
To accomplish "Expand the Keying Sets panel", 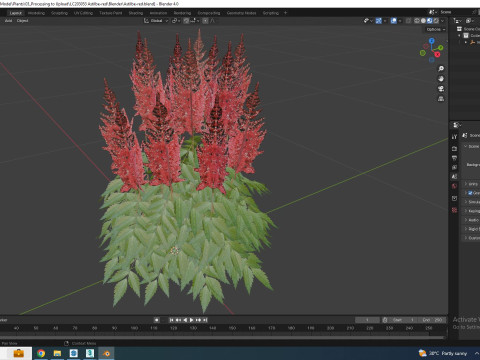I will pos(466,211).
